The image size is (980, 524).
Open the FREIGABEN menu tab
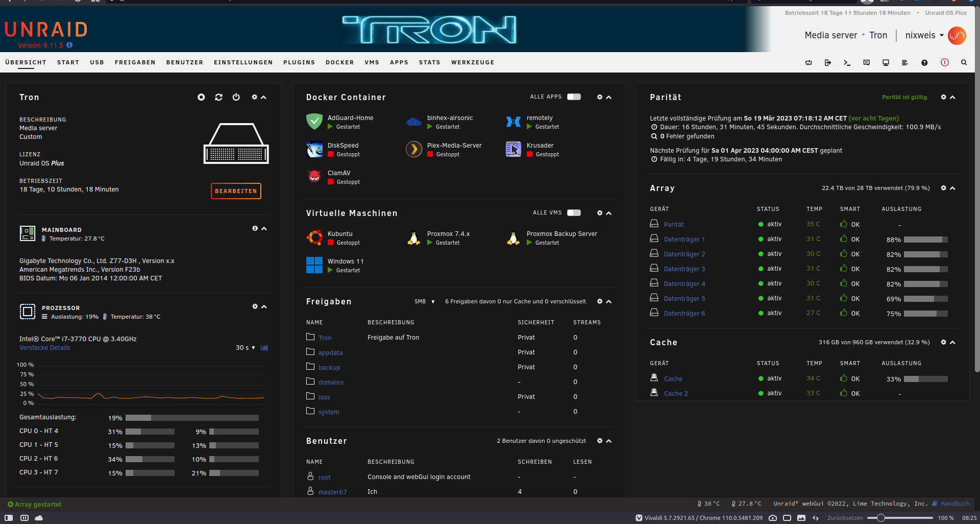135,62
